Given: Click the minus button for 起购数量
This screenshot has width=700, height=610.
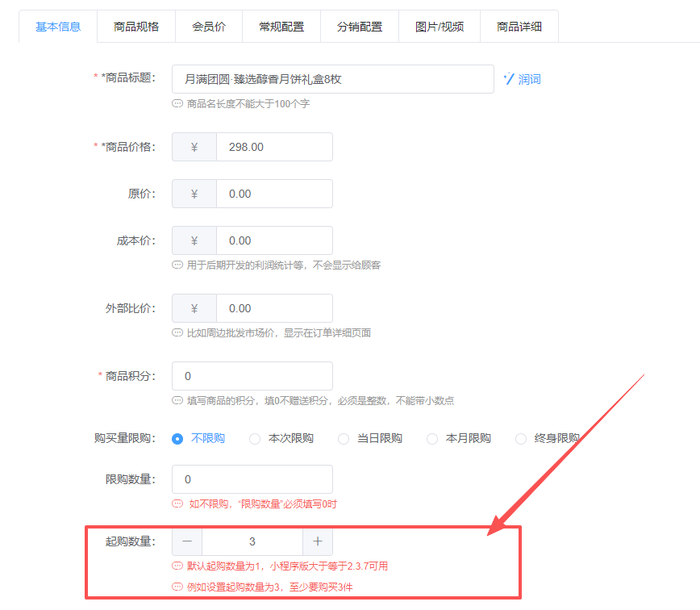Looking at the screenshot, I should tap(187, 541).
